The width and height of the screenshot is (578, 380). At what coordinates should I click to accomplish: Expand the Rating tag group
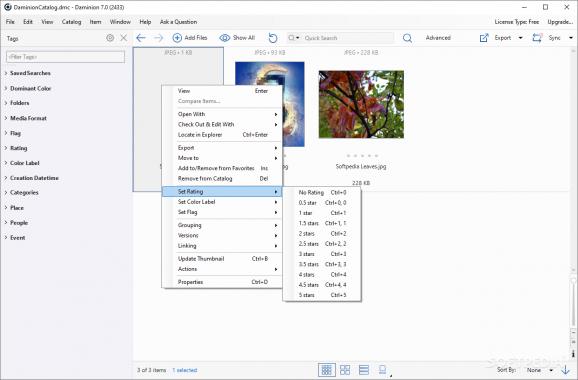(x=6, y=148)
